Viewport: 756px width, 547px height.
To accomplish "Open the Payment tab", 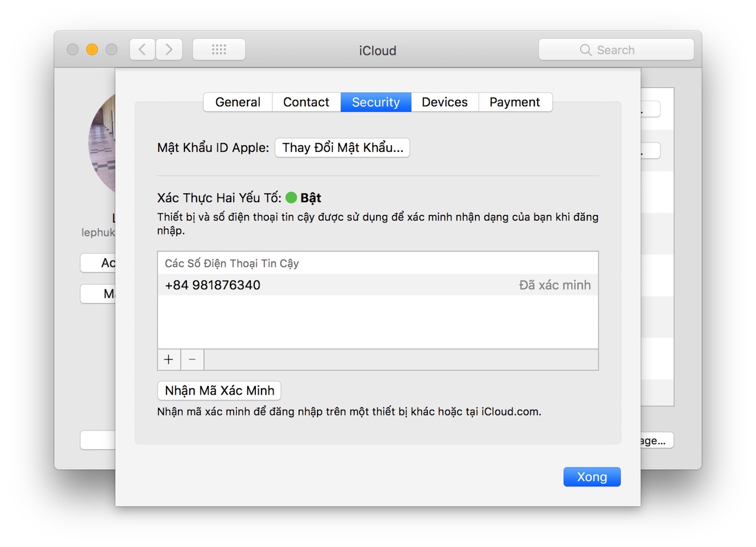I will pos(515,102).
